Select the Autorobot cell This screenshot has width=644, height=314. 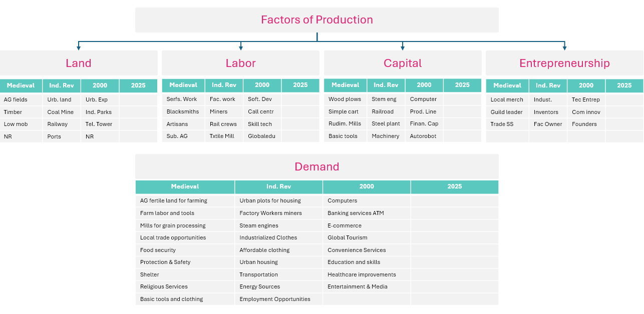(423, 136)
